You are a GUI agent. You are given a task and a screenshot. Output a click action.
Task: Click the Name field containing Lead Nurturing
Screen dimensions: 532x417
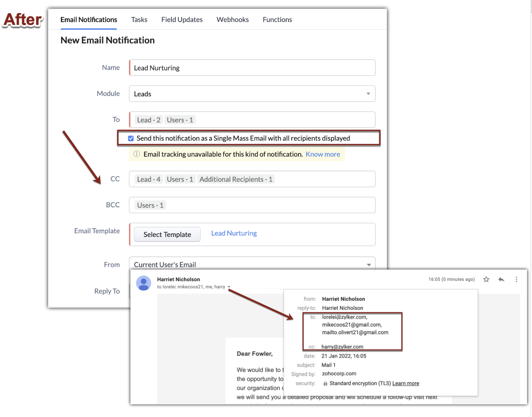[x=252, y=68]
